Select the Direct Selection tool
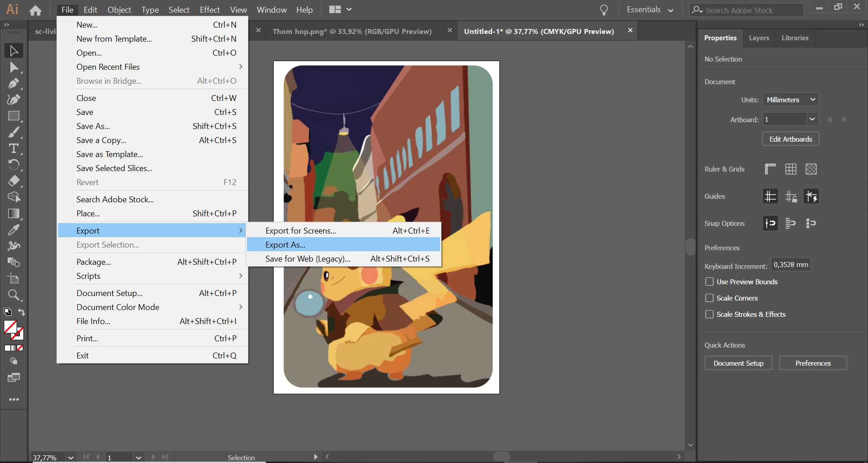Screen dimensions: 868x463 click(x=14, y=67)
